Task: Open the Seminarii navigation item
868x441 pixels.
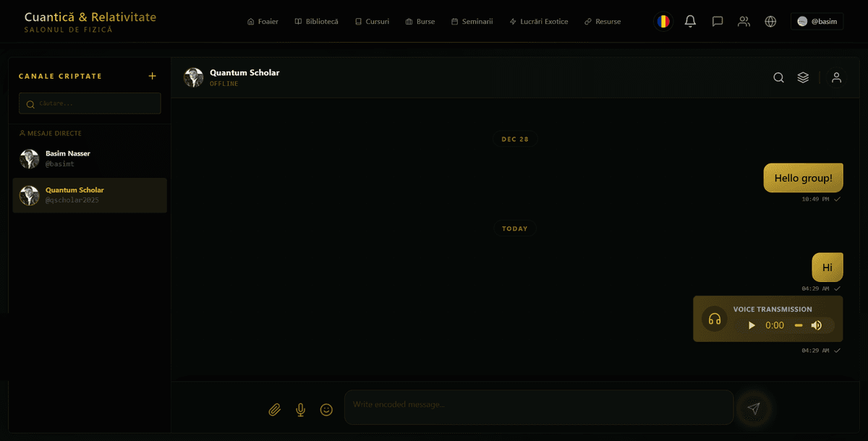Action: [x=472, y=22]
